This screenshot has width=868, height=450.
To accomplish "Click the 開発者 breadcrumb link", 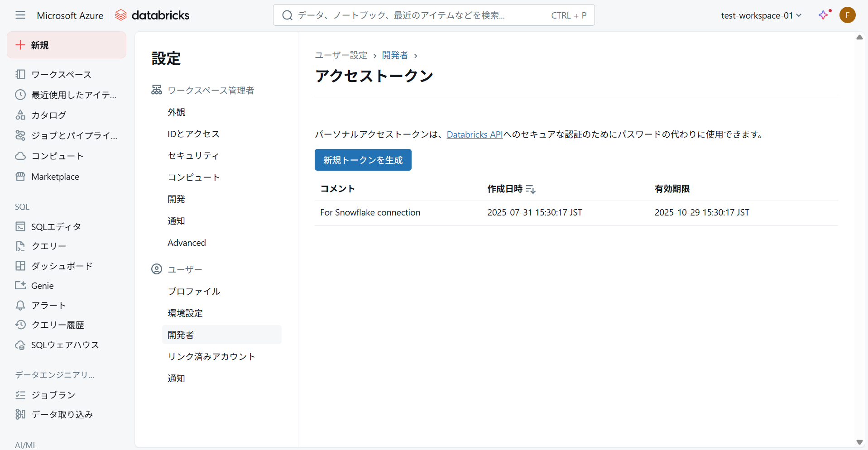I will 395,55.
